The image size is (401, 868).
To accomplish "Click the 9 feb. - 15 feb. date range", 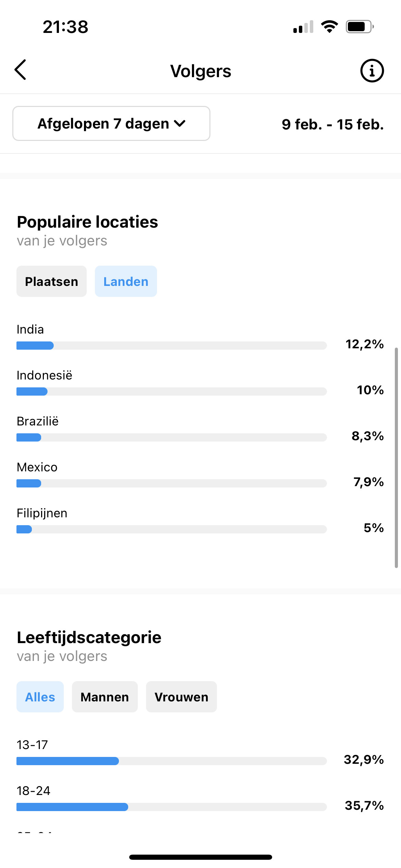I will point(332,124).
